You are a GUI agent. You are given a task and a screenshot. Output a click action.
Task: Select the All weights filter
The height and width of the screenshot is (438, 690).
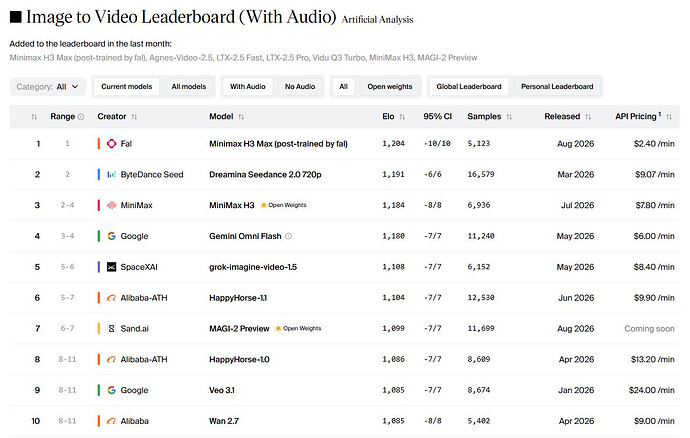coord(343,87)
